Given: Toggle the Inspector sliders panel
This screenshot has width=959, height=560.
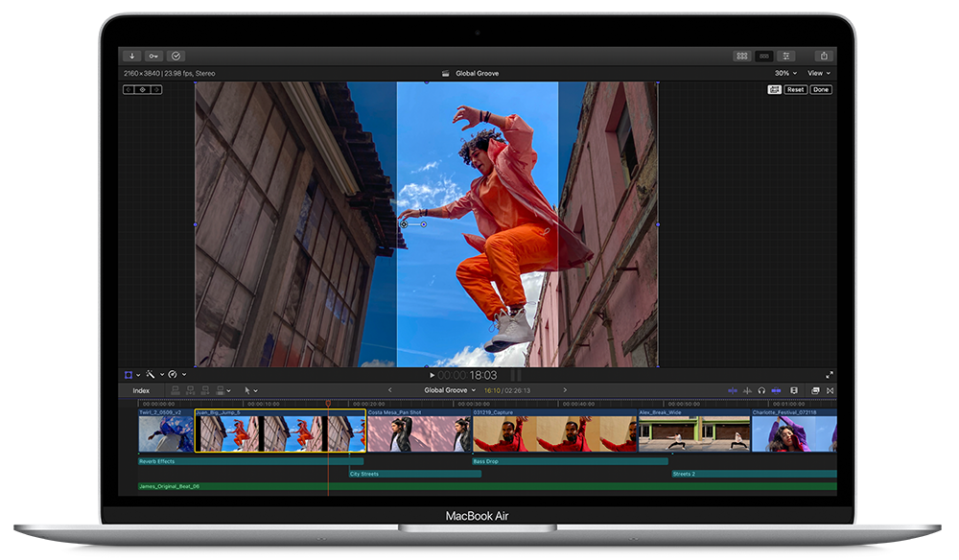Looking at the screenshot, I should pos(786,56).
